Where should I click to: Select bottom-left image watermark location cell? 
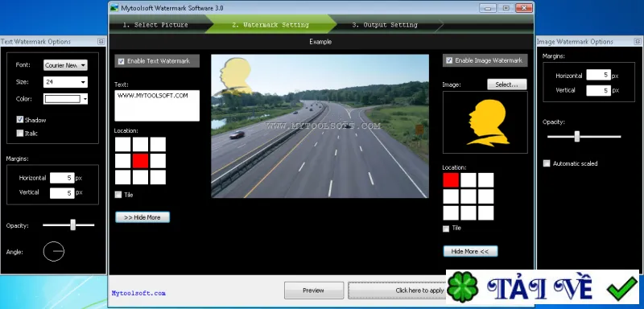pos(451,213)
